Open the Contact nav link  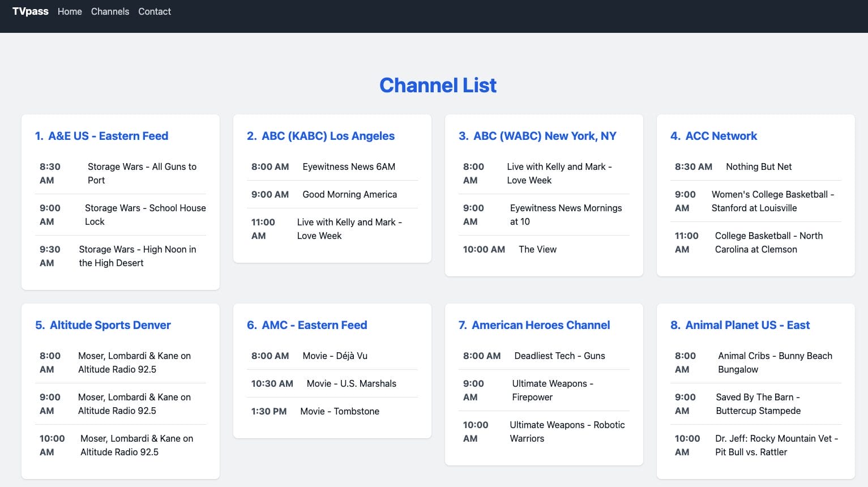(155, 11)
